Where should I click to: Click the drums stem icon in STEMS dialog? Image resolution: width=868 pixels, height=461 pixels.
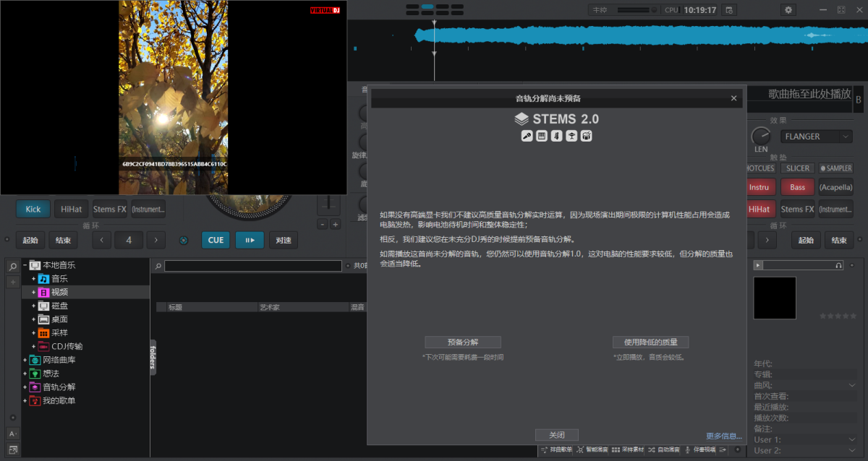(586, 136)
